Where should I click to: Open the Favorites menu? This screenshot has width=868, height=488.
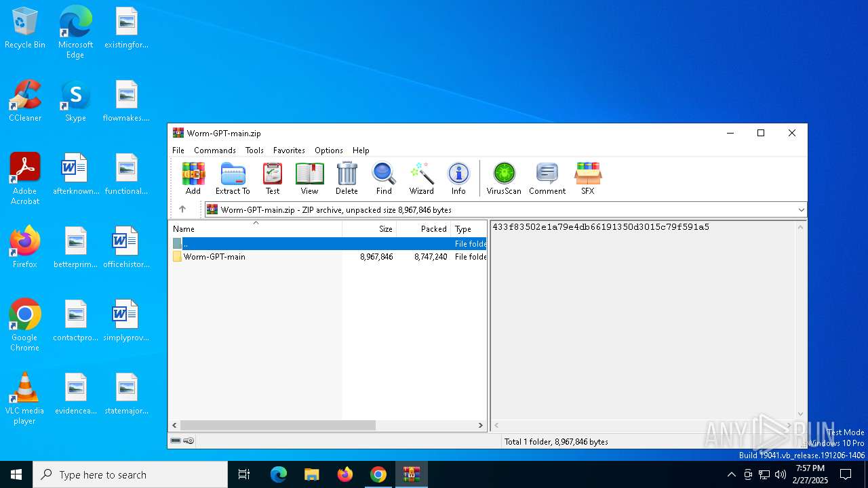[x=289, y=150]
